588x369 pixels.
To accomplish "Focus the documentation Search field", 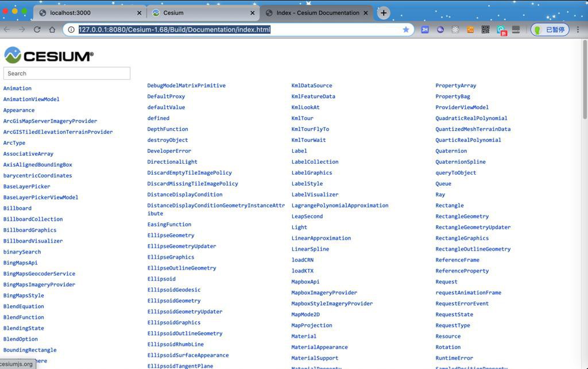I will [x=67, y=73].
